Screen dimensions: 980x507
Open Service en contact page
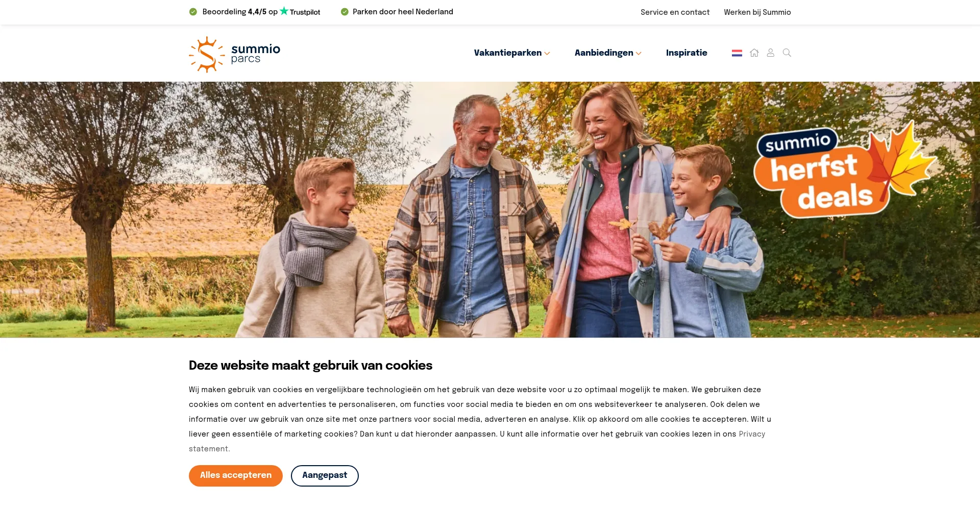tap(675, 12)
